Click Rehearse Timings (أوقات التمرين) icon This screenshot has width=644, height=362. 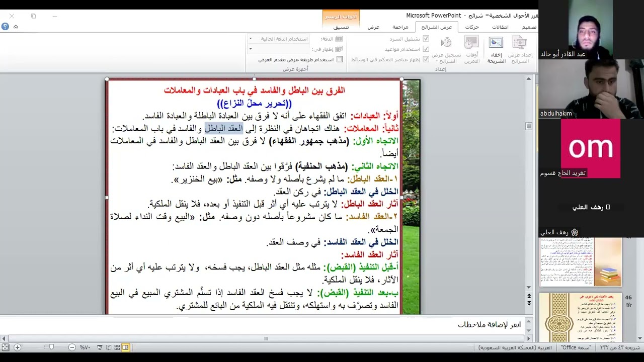click(471, 44)
